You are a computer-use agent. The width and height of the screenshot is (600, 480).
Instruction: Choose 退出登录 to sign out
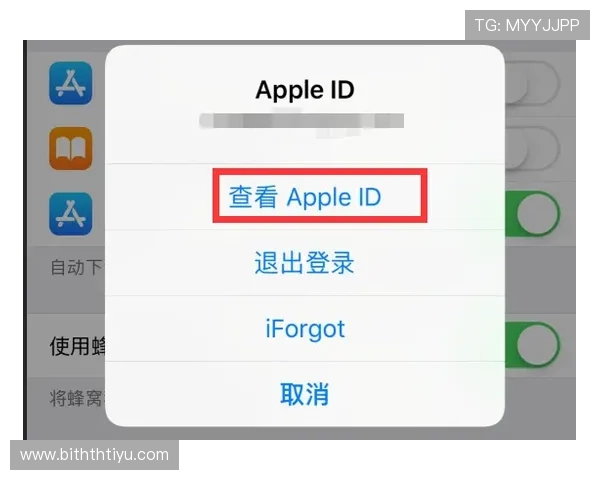(x=305, y=263)
